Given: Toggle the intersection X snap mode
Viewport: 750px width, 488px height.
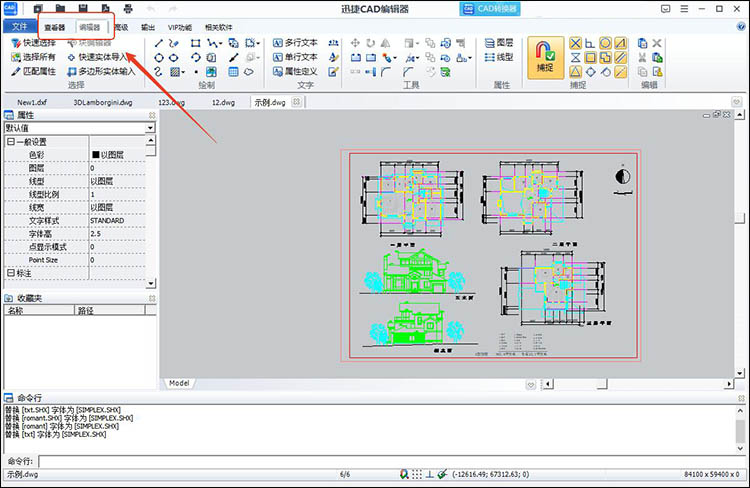Looking at the screenshot, I should click(x=575, y=44).
